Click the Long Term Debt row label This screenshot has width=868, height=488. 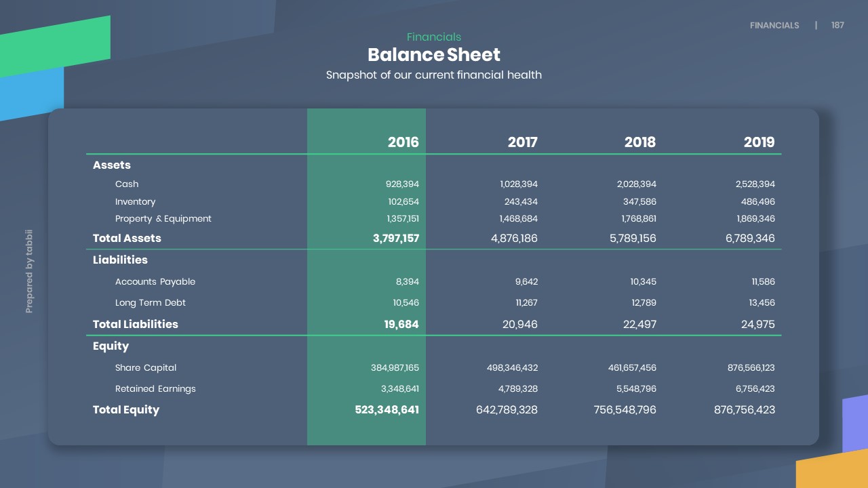[151, 303]
